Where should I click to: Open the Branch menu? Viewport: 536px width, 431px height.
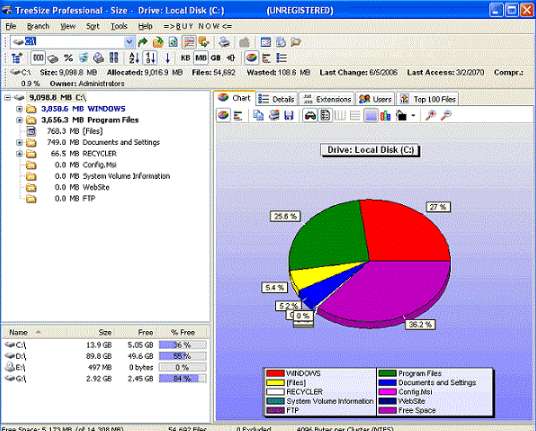pyautogui.click(x=38, y=26)
